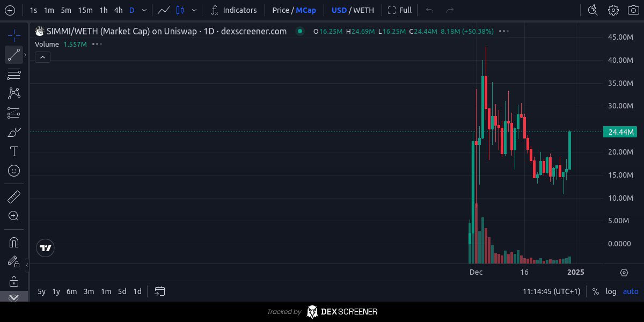The width and height of the screenshot is (644, 322).
Task: Toggle stay in drawing mode pencil-lock
Action: pos(14,261)
